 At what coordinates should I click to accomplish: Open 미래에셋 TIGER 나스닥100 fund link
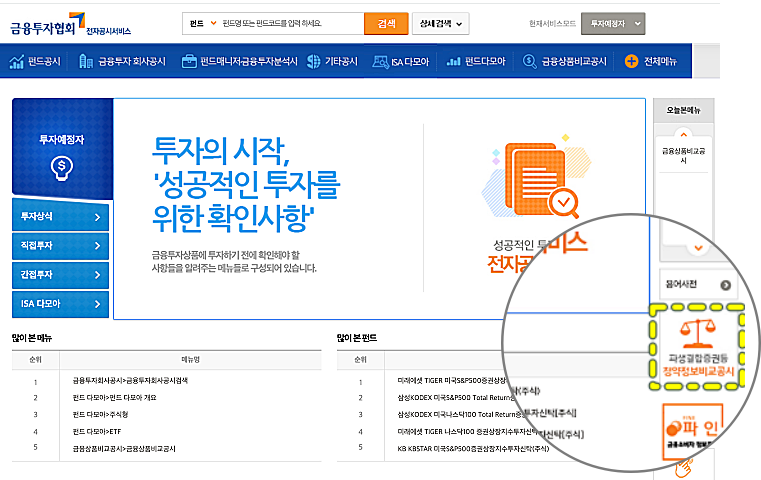point(467,431)
